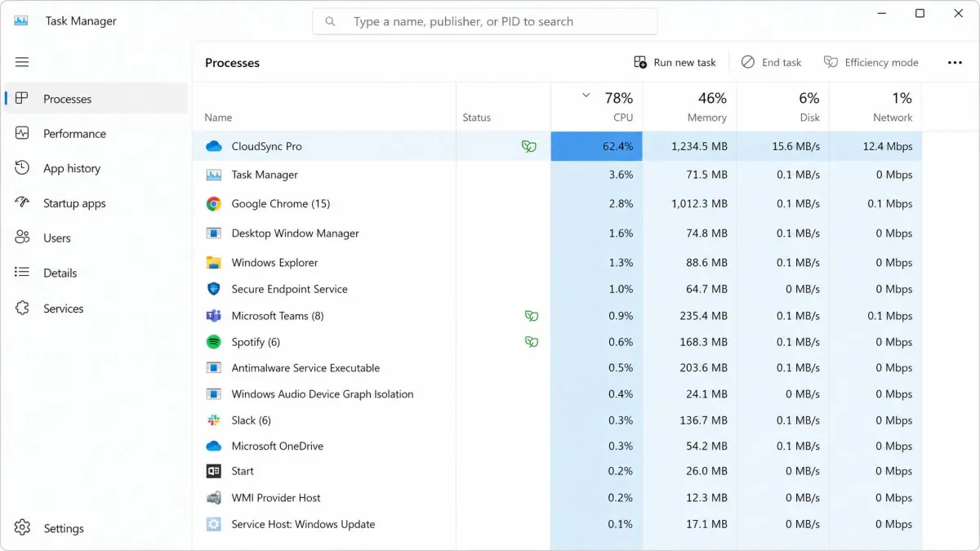
Task: Click the search box to find a process
Action: (485, 22)
